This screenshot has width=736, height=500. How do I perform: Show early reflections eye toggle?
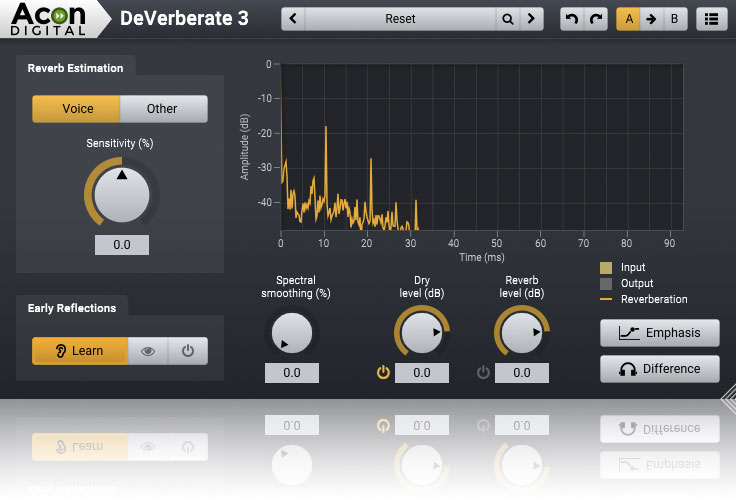[x=148, y=351]
